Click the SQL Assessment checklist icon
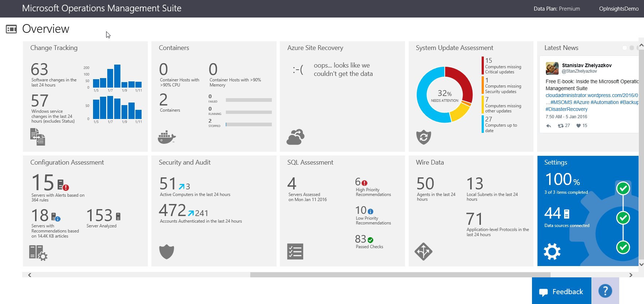This screenshot has width=644, height=304. 295,251
